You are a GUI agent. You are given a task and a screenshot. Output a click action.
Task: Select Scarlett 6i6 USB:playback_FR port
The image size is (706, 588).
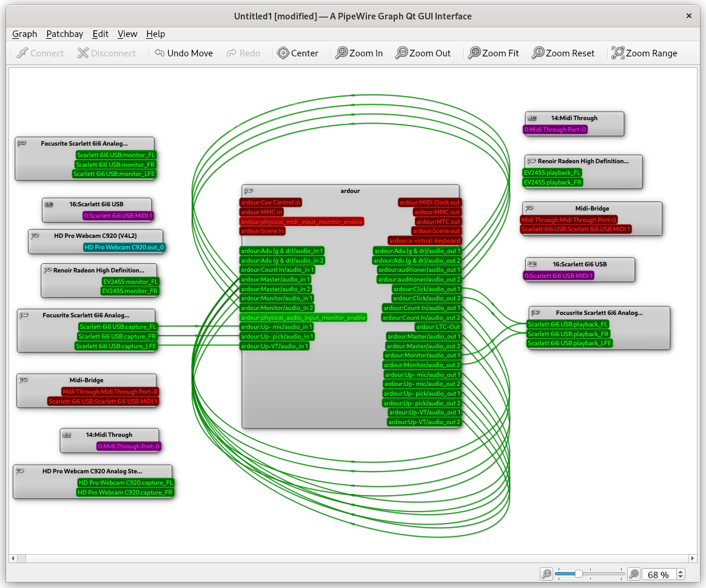(568, 334)
